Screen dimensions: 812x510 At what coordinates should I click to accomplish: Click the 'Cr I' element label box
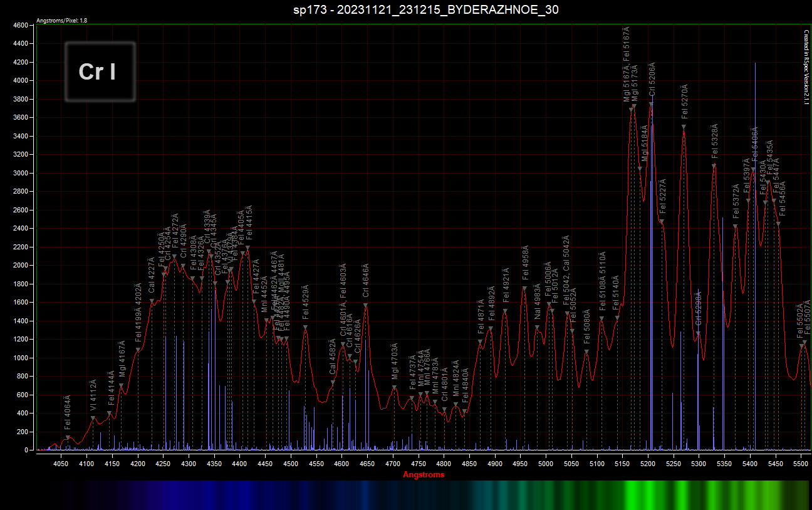pos(100,72)
